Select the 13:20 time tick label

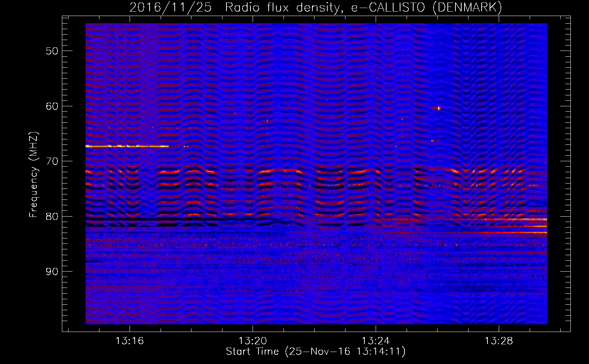pyautogui.click(x=253, y=341)
